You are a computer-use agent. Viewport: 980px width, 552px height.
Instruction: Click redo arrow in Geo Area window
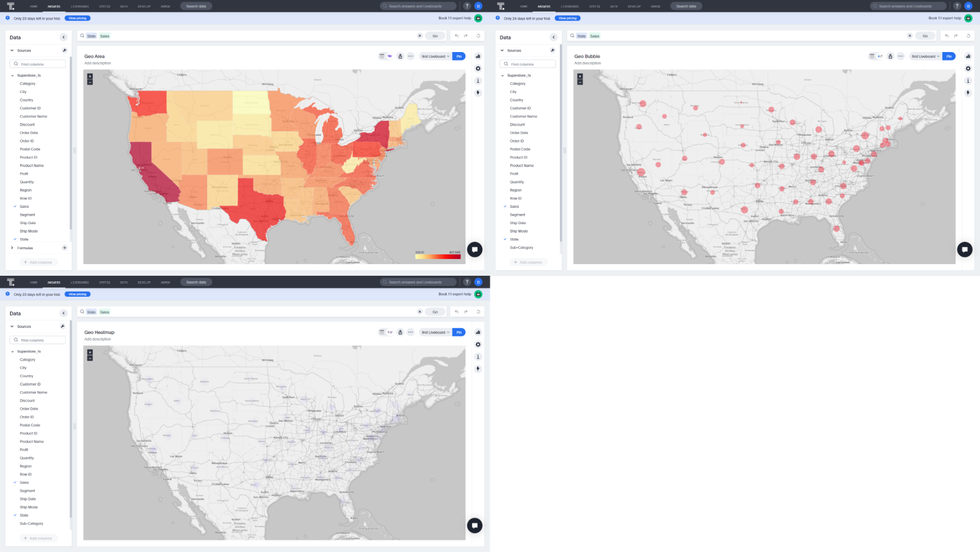(x=466, y=36)
